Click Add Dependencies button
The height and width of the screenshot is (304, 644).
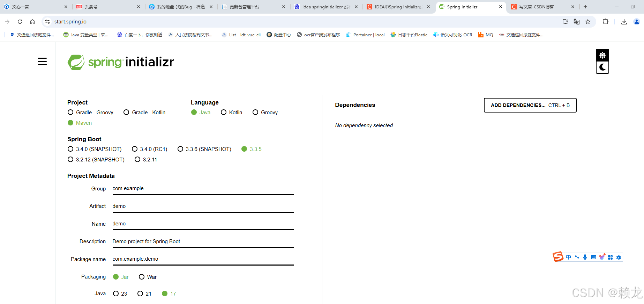pyautogui.click(x=530, y=105)
